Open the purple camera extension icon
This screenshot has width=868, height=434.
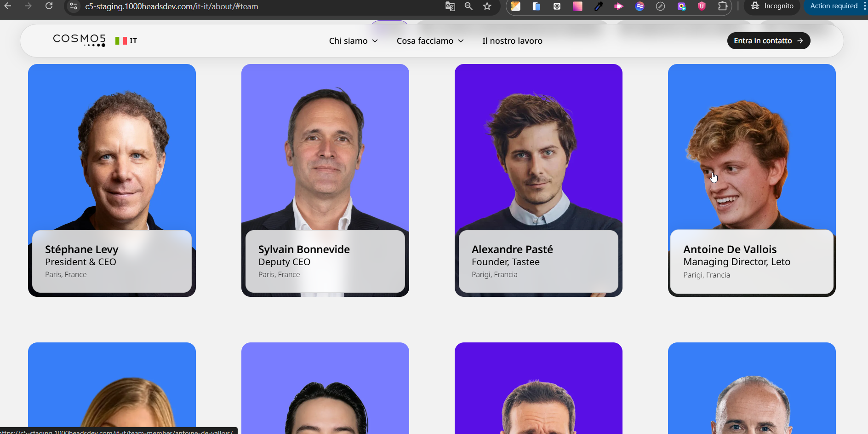tap(681, 6)
